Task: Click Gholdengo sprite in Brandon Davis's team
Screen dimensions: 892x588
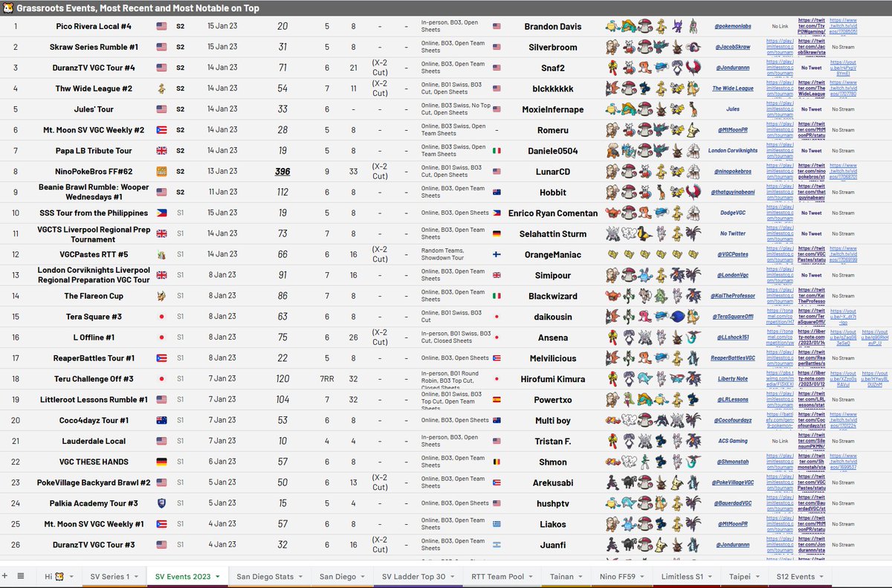Action: [662, 26]
